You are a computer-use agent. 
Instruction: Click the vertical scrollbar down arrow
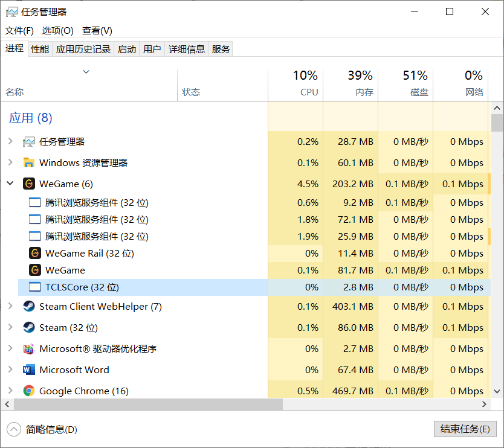click(x=498, y=391)
